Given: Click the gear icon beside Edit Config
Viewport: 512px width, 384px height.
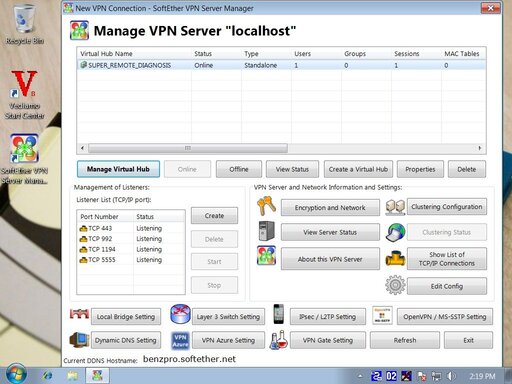Looking at the screenshot, I should pyautogui.click(x=395, y=285).
